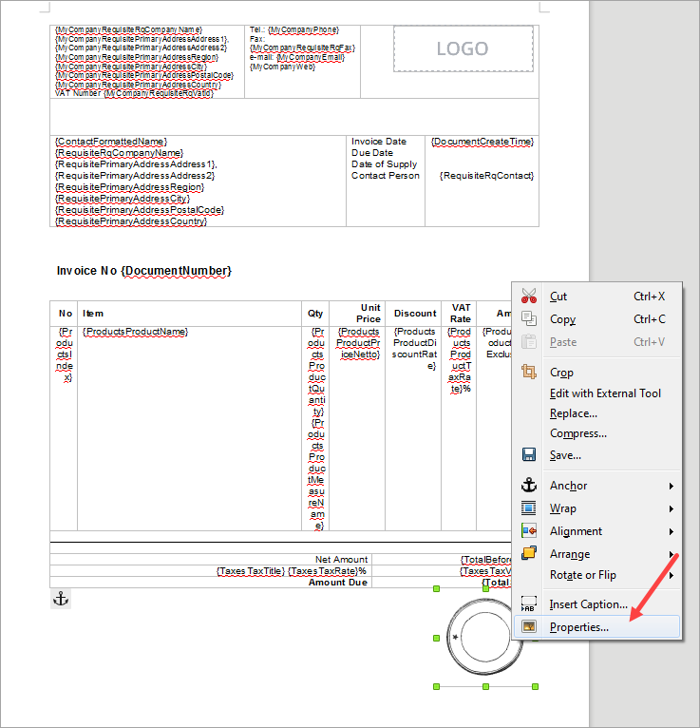Choose Copy from the context menu
The height and width of the screenshot is (728, 700).
coord(597,319)
